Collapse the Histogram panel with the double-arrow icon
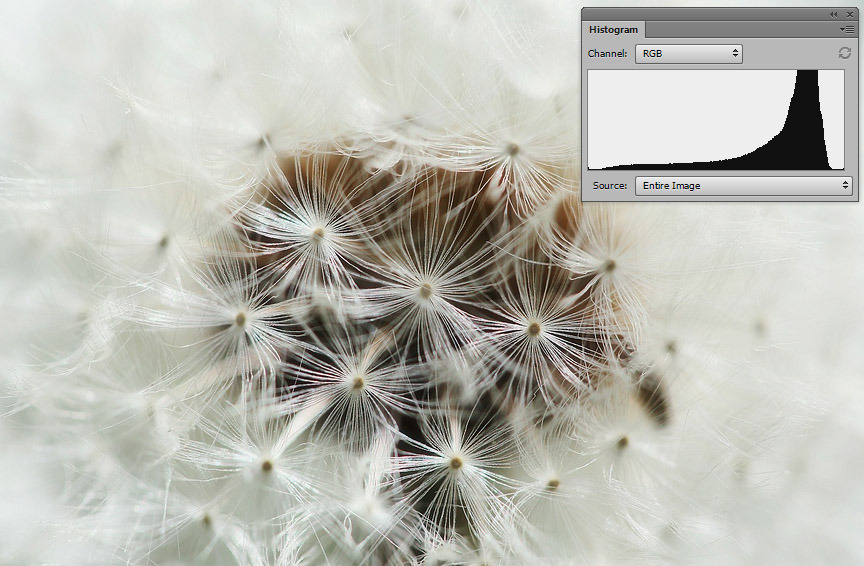The image size is (864, 566). (x=834, y=14)
